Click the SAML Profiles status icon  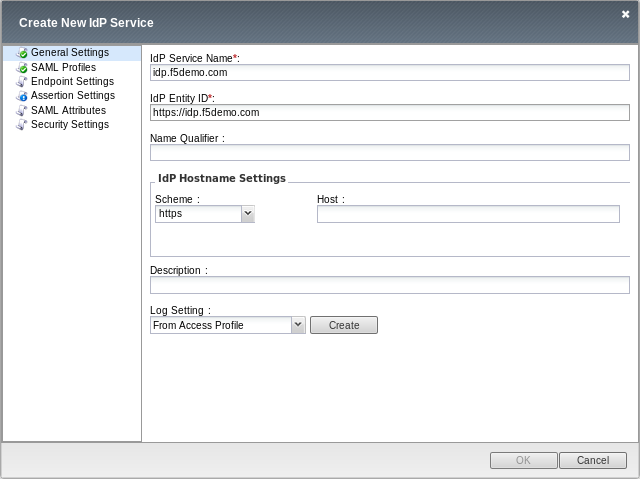coord(22,67)
